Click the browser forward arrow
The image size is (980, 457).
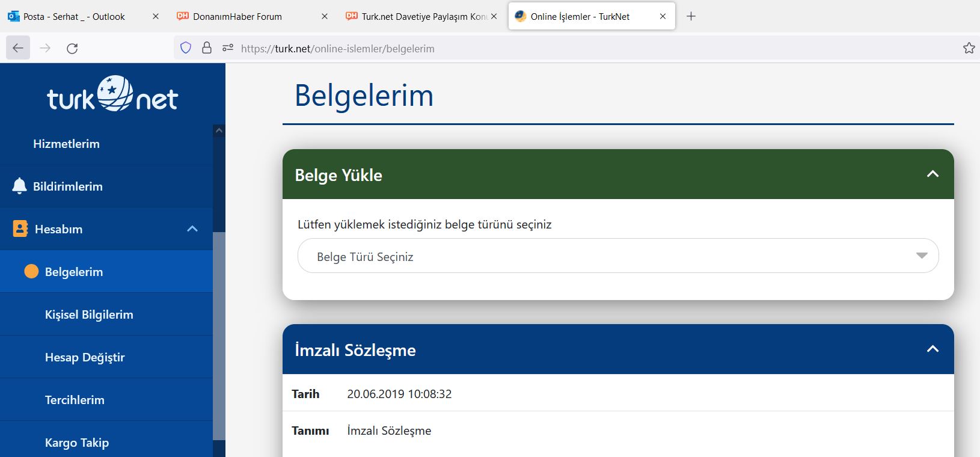45,48
